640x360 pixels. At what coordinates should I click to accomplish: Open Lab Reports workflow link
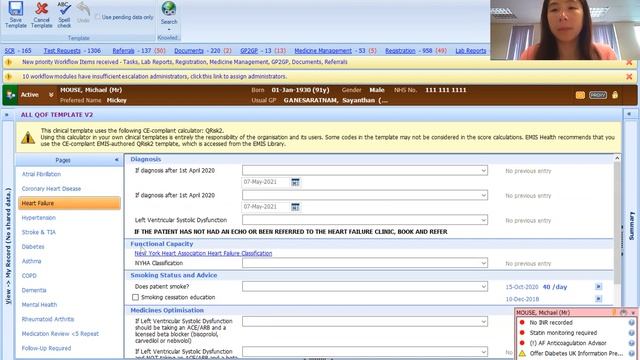(471, 51)
